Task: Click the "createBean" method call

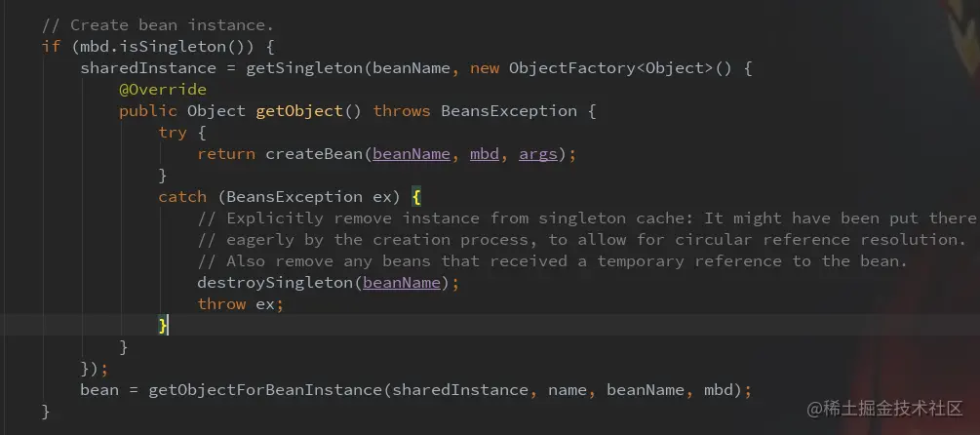Action: [x=314, y=154]
